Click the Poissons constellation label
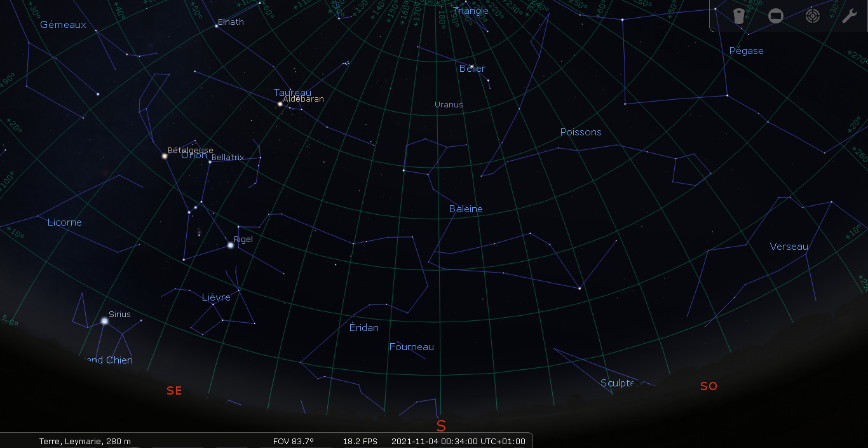Screen dimensions: 868x448 (581, 132)
